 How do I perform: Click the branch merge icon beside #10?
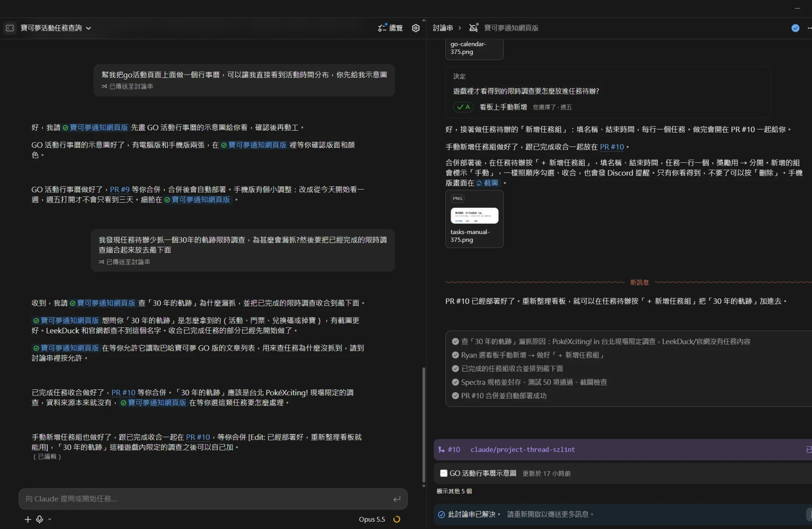(441, 449)
